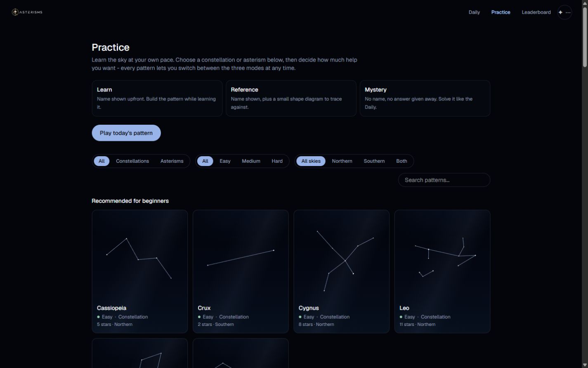The width and height of the screenshot is (588, 368).
Task: Open the Crux pattern card
Action: pyautogui.click(x=241, y=271)
